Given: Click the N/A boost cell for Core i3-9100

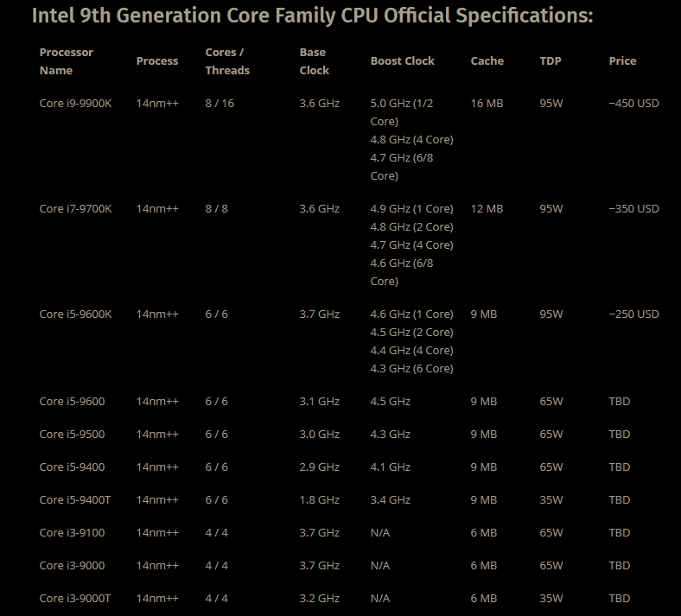Looking at the screenshot, I should (380, 533).
